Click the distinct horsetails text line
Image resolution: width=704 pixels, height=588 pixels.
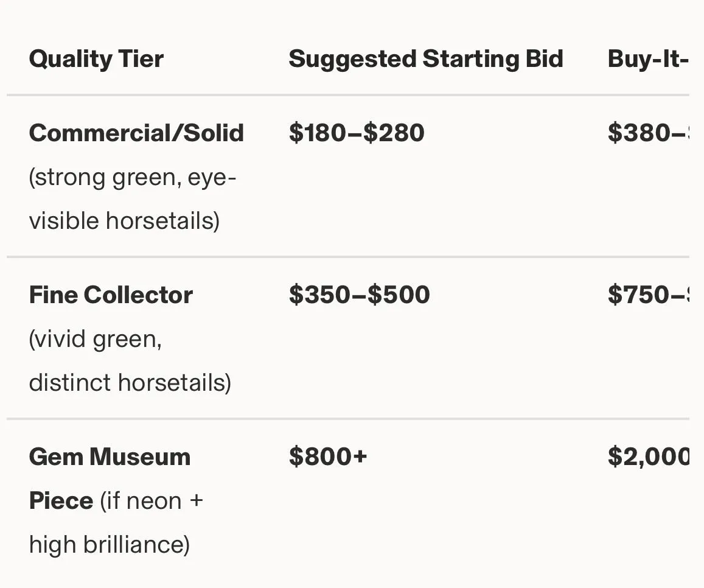point(130,383)
